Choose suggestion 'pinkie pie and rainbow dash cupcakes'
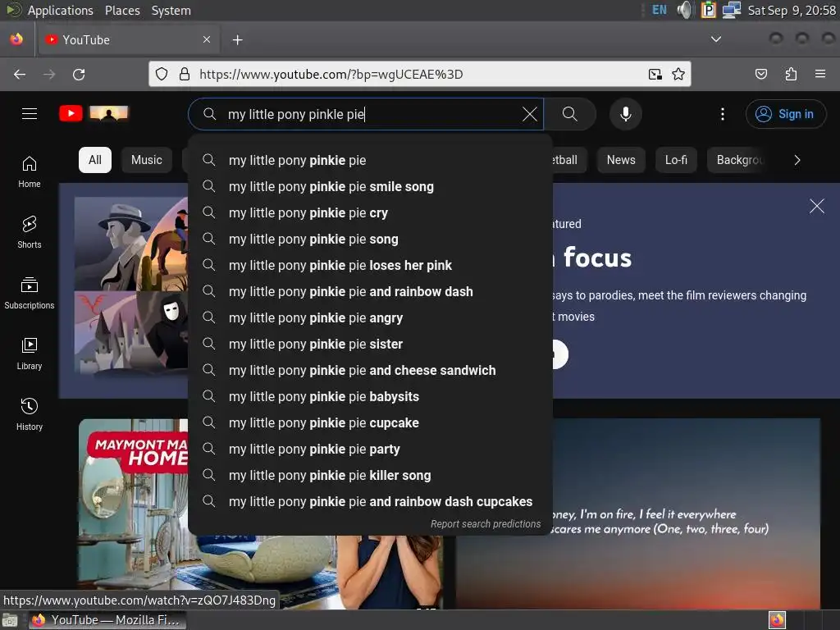840x630 pixels. (370, 501)
